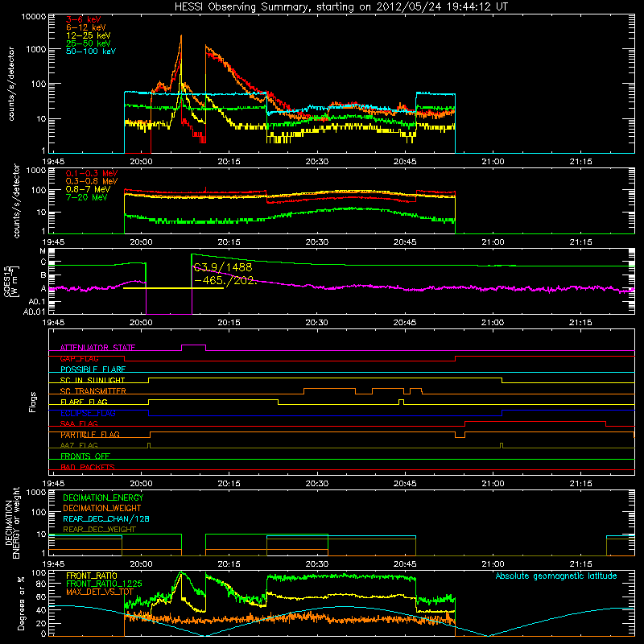This screenshot has width=644, height=644.
Task: Click the 'C' level on the GOES axis
Action: click(x=43, y=262)
